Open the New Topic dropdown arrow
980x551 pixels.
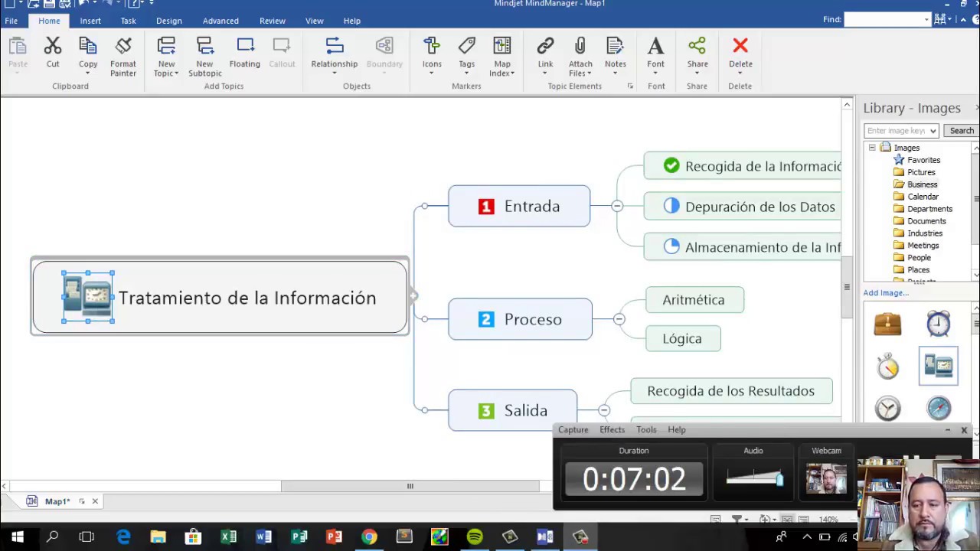[x=176, y=73]
